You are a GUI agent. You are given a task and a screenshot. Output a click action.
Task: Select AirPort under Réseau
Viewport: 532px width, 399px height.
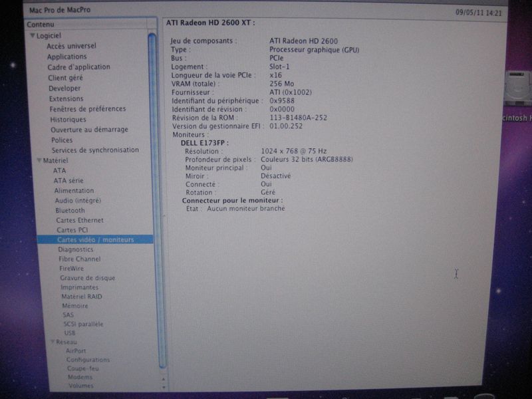click(x=76, y=351)
